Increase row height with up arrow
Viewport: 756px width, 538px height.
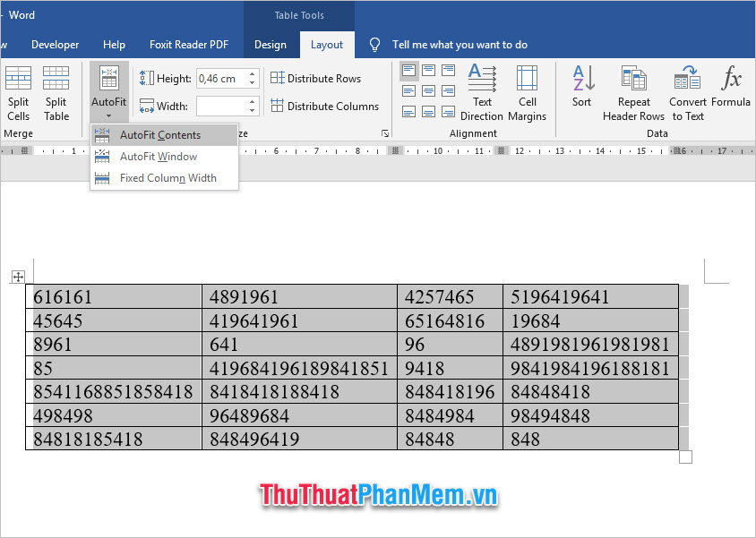pyautogui.click(x=253, y=73)
